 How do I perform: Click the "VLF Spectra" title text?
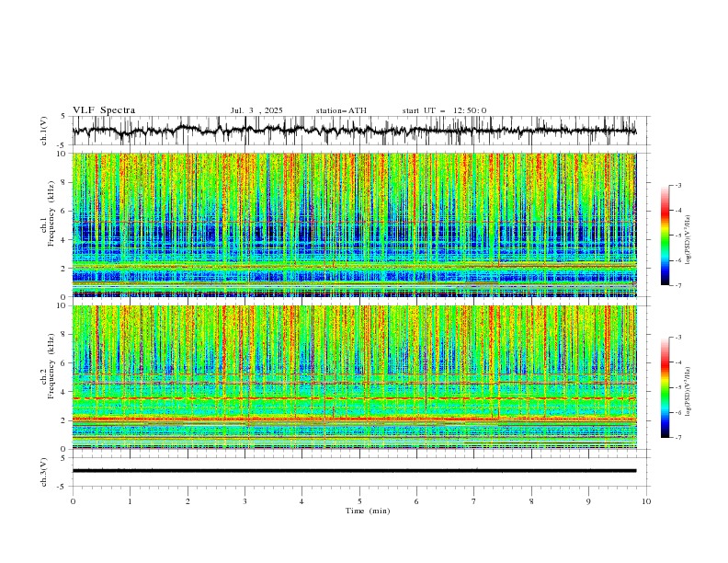tap(104, 110)
